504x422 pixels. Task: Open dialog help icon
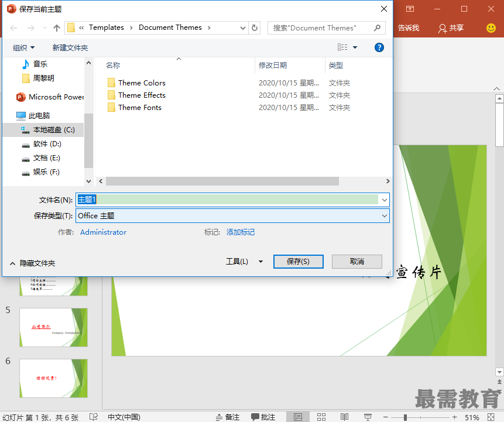379,47
